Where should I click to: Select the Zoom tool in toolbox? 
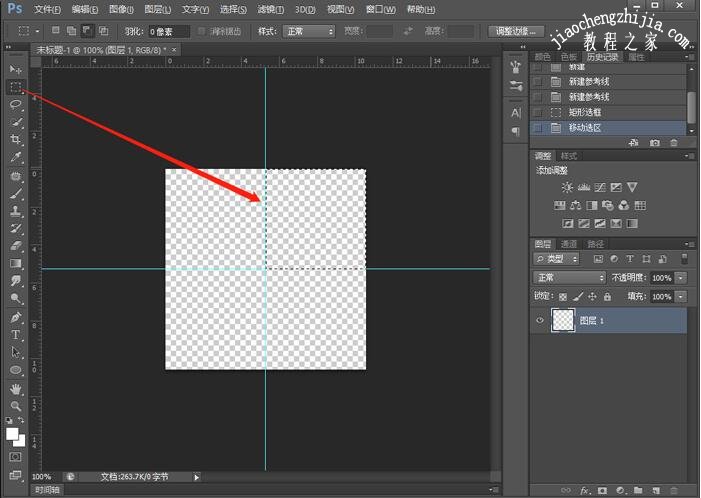click(16, 406)
